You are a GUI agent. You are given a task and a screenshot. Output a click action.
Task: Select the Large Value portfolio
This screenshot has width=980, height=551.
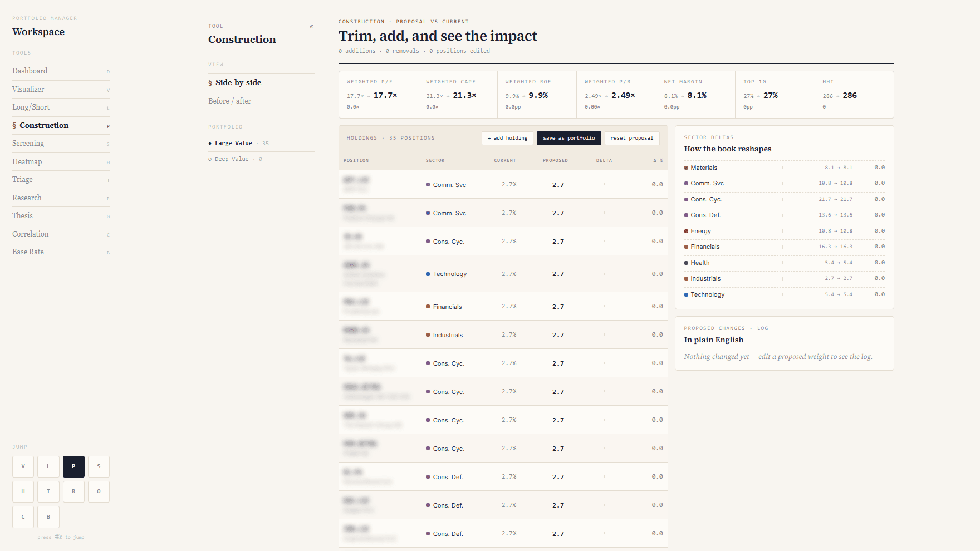point(261,144)
